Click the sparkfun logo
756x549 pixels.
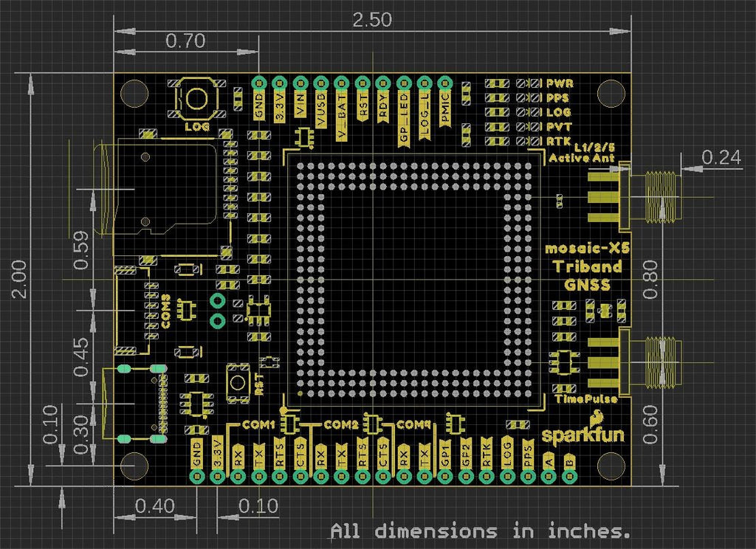[583, 428]
